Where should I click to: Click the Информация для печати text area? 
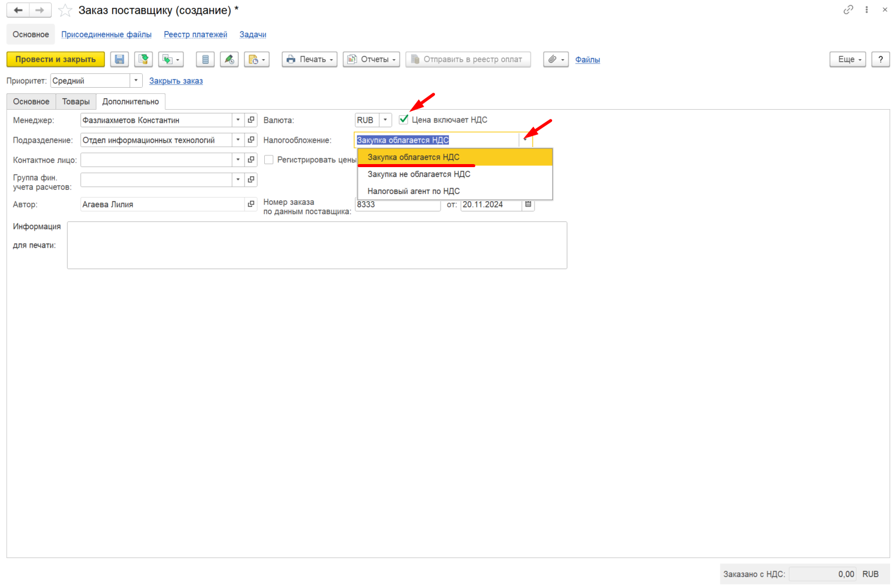click(x=317, y=245)
